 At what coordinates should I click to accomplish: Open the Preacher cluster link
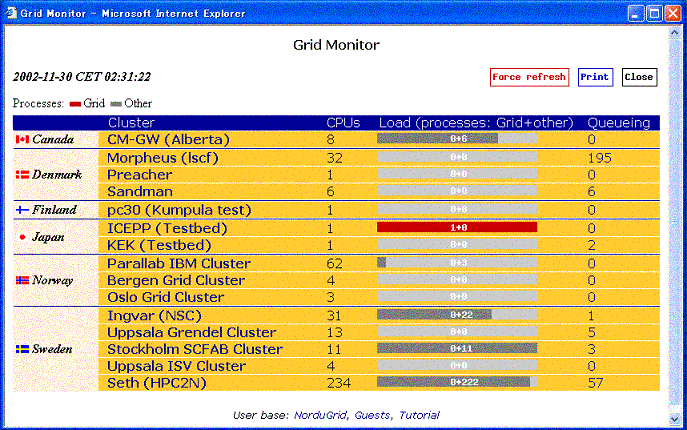[x=140, y=175]
